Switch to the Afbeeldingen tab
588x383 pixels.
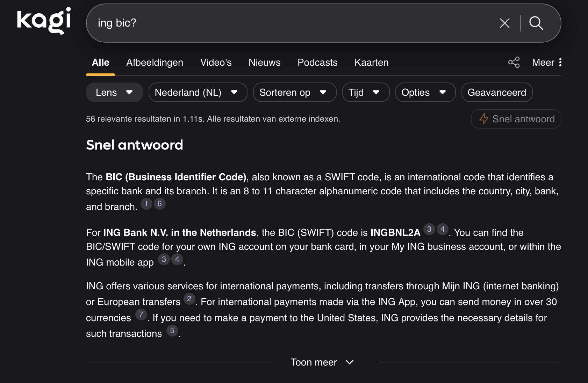(155, 63)
